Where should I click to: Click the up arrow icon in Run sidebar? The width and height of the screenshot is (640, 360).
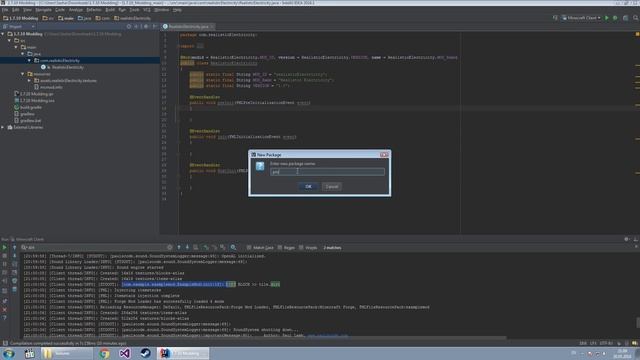tap(14, 247)
